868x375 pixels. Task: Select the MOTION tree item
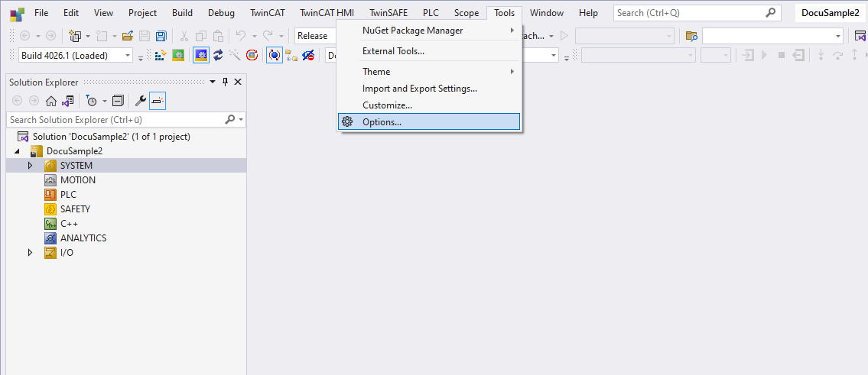pos(78,179)
